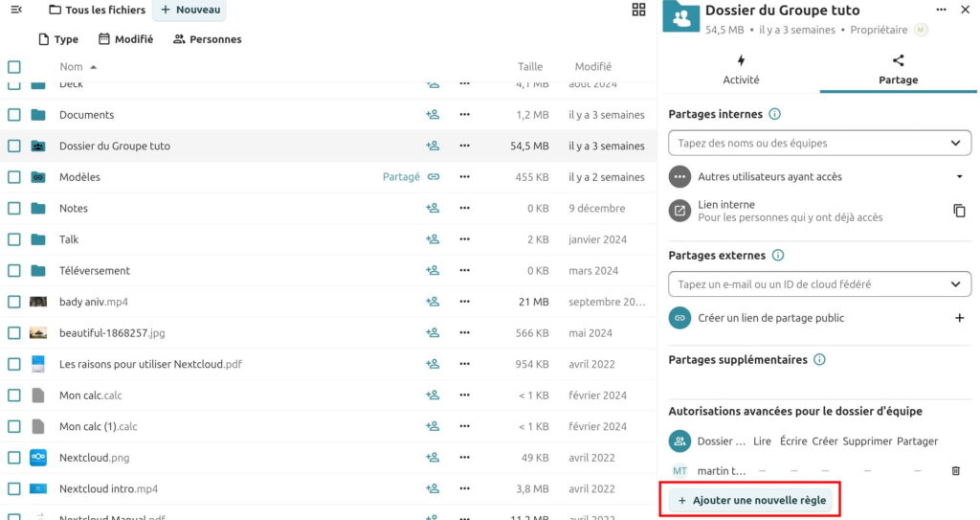This screenshot has height=520, width=980.
Task: Close the details sidebar
Action: (x=965, y=10)
